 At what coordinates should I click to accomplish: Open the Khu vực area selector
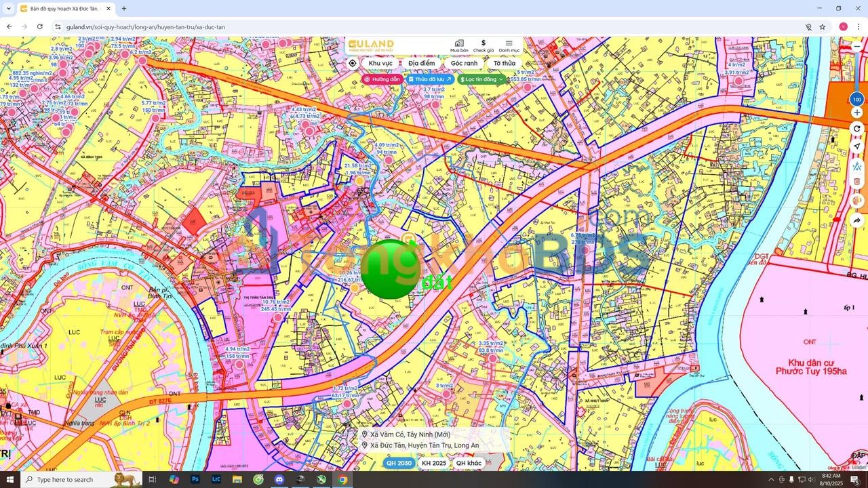[380, 63]
